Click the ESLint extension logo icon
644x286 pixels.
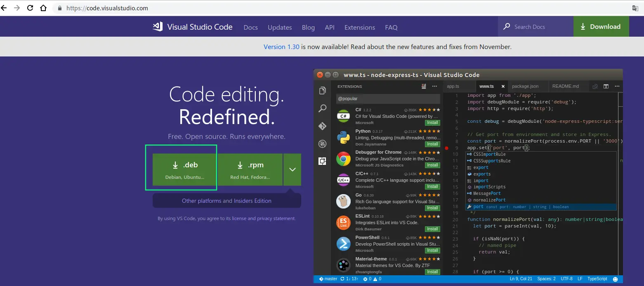(343, 223)
